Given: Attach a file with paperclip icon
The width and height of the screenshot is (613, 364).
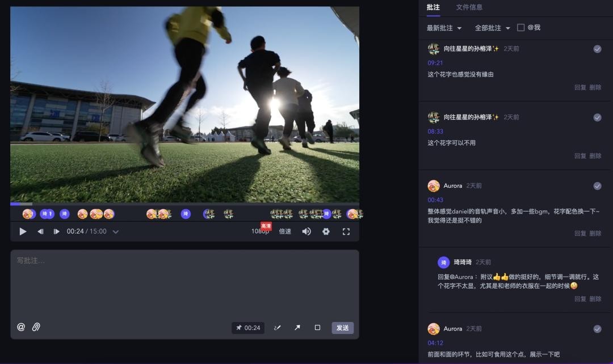Looking at the screenshot, I should pos(36,327).
